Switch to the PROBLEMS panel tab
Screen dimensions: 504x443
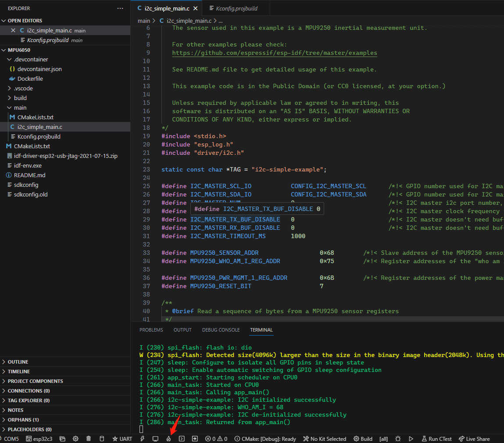pyautogui.click(x=151, y=330)
